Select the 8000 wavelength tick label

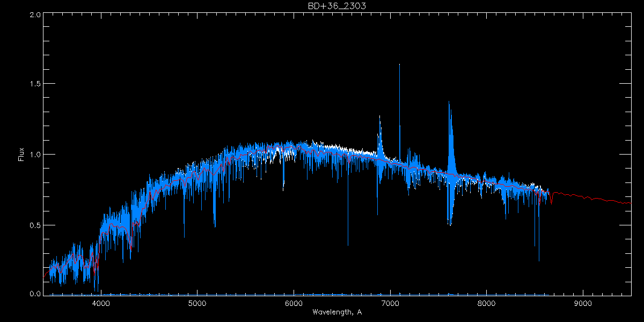click(487, 302)
